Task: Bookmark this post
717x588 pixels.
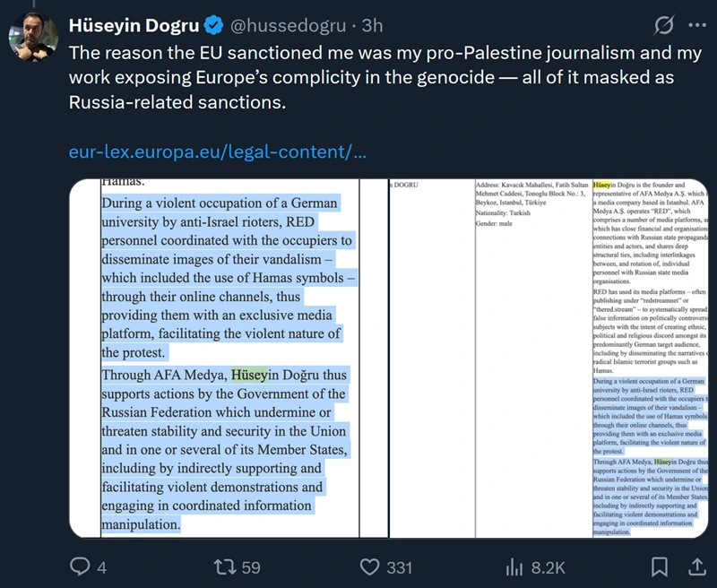Action: [x=659, y=566]
